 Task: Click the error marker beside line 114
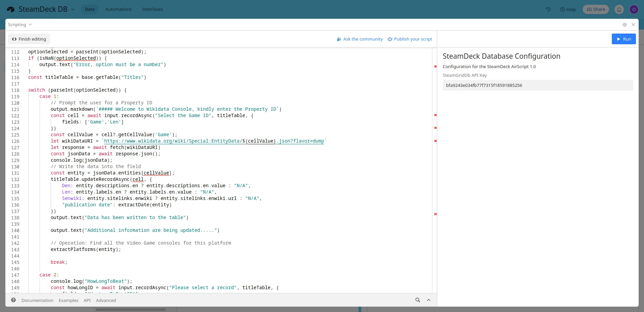pyautogui.click(x=435, y=66)
